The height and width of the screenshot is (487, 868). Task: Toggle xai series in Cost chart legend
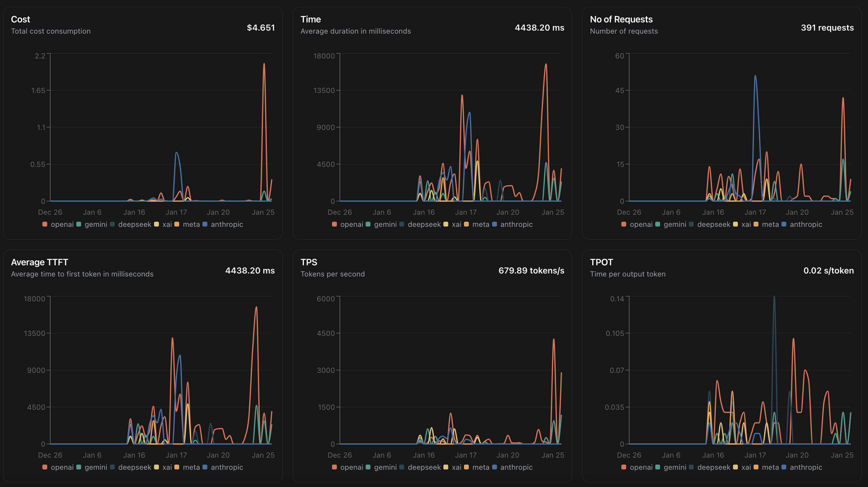pyautogui.click(x=163, y=224)
